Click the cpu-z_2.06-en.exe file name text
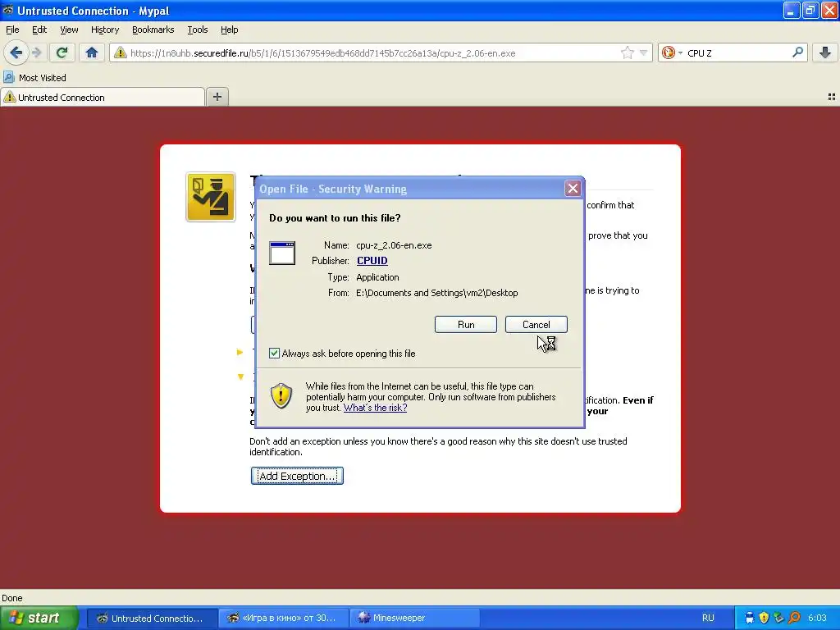The width and height of the screenshot is (840, 630). 394,245
